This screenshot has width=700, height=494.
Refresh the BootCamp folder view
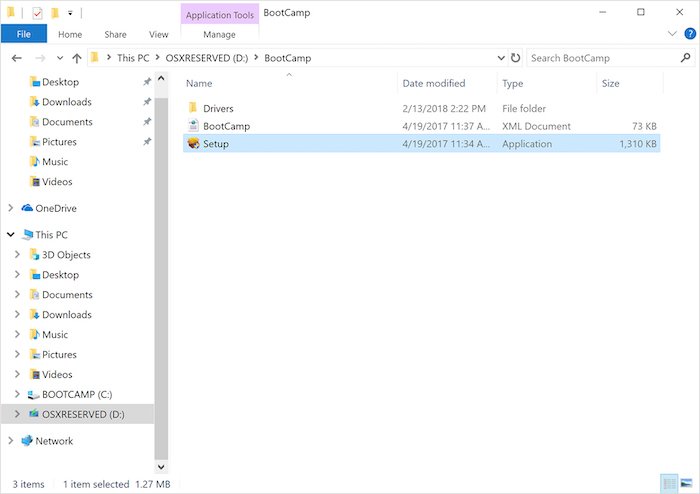tap(515, 58)
